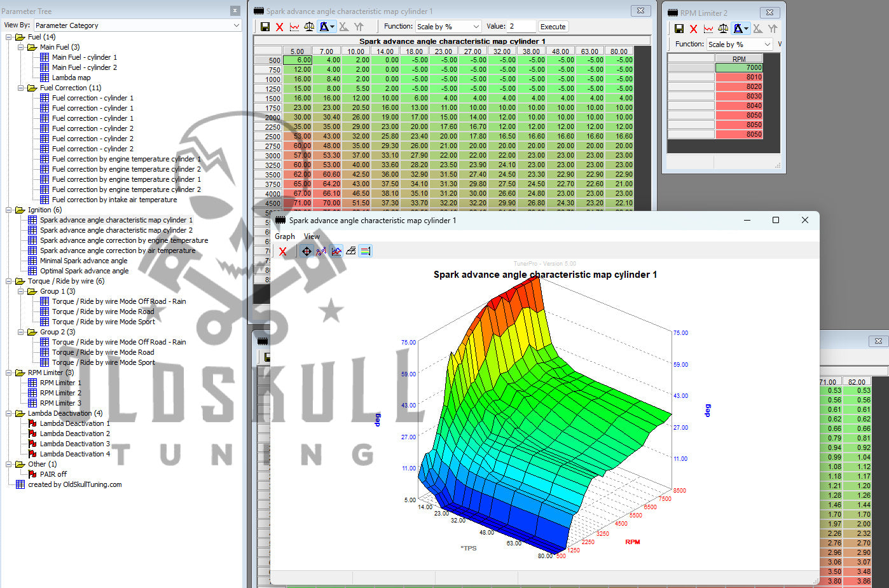Click the balance scale compare icon in spark map toolbar
This screenshot has height=588, width=889.
[x=309, y=27]
